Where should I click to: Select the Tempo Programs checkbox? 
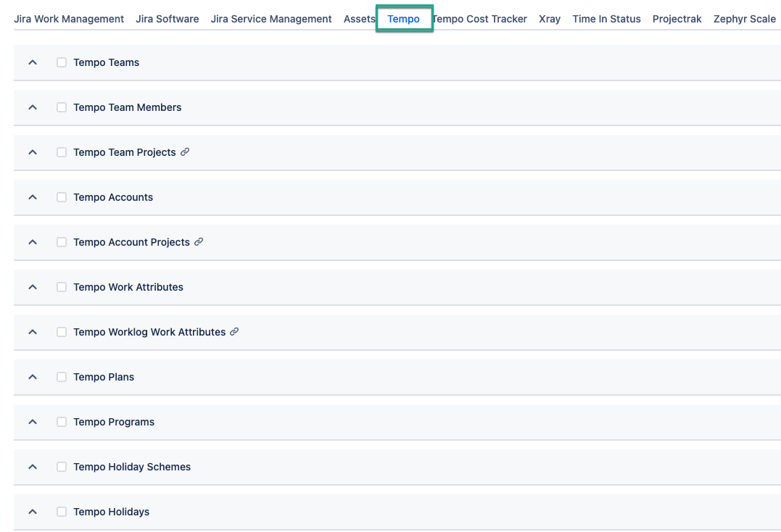(62, 422)
